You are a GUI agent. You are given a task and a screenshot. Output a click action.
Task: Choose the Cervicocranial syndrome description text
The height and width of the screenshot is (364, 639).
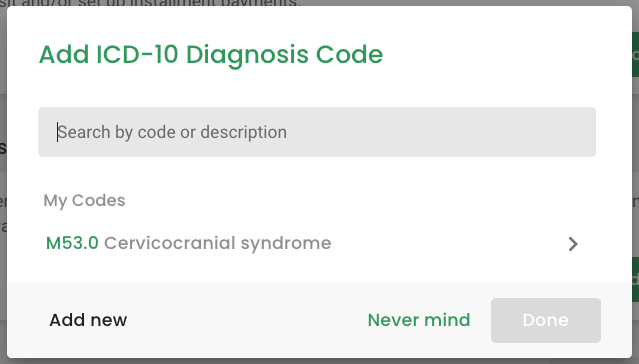point(218,243)
